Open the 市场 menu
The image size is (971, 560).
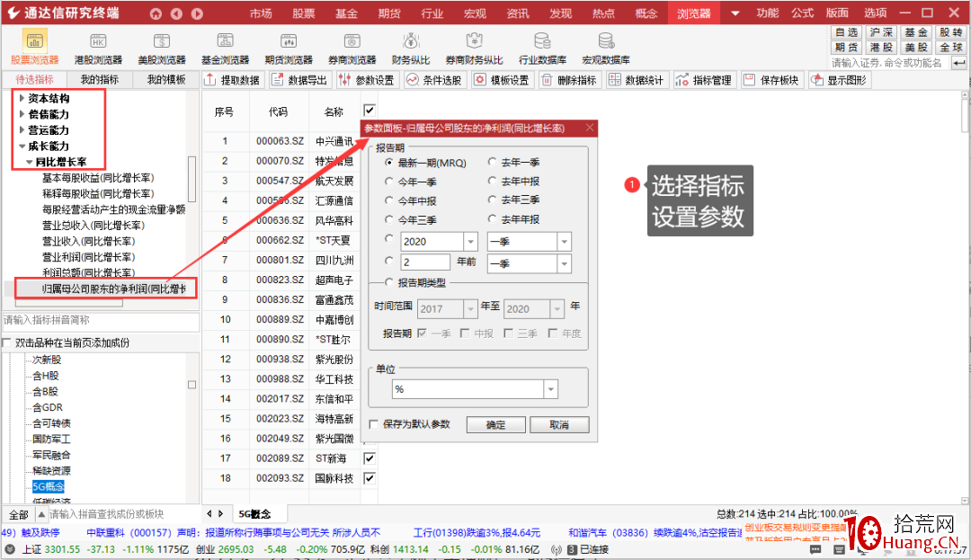coord(261,13)
